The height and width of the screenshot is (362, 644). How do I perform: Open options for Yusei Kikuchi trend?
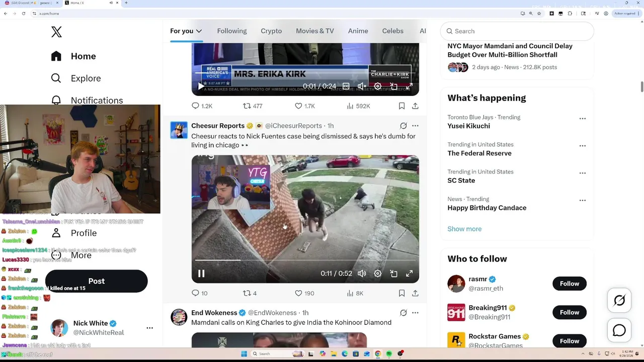pyautogui.click(x=583, y=119)
